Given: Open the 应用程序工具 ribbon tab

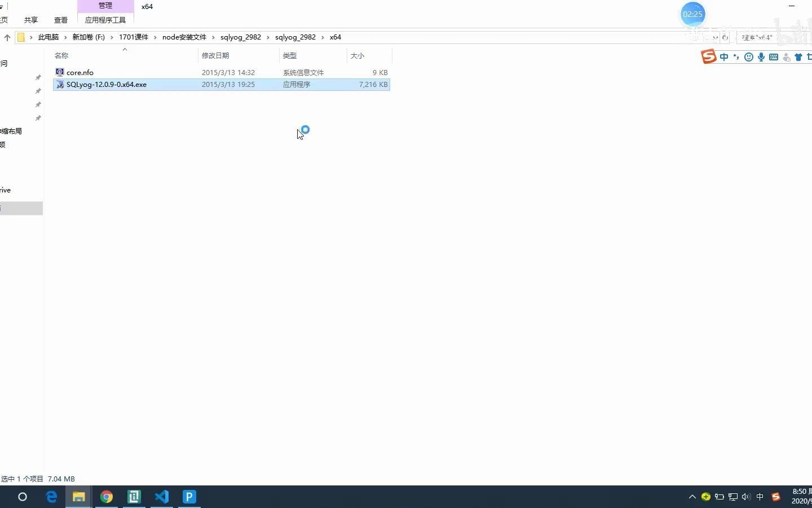Looking at the screenshot, I should 105,20.
